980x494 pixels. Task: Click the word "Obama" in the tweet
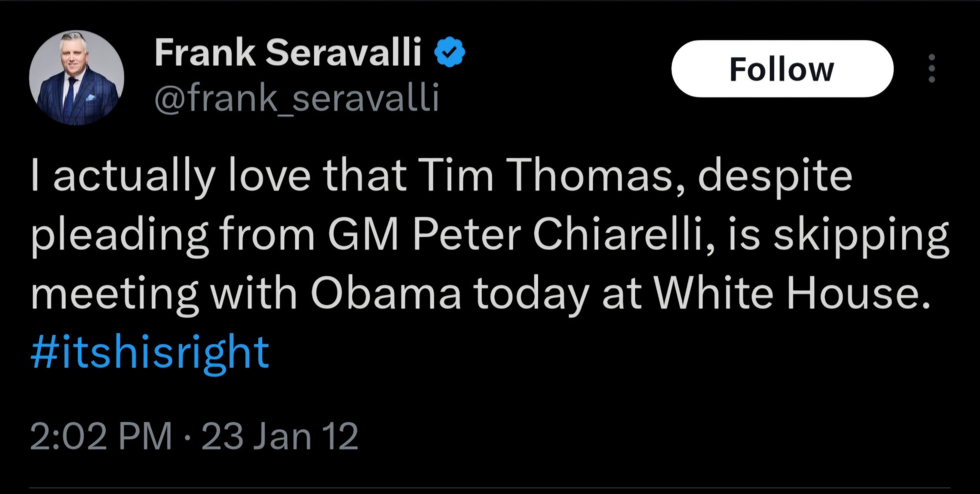point(386,294)
